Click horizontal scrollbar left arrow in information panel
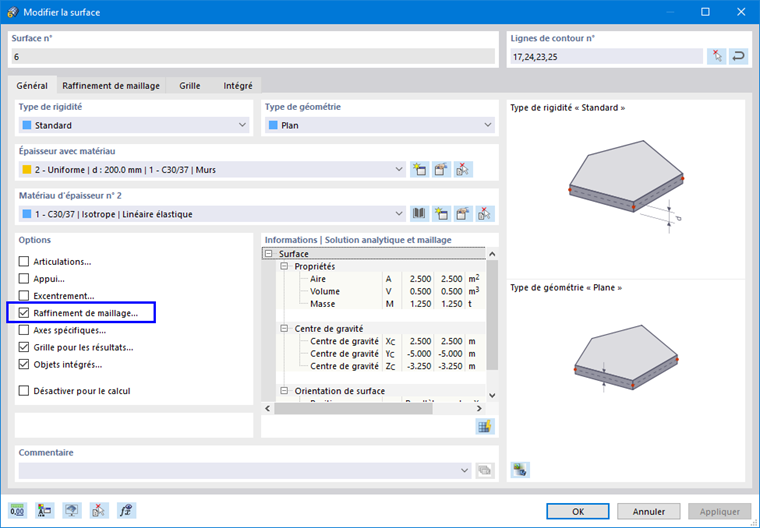Screen dimensions: 760x528 coord(268,408)
